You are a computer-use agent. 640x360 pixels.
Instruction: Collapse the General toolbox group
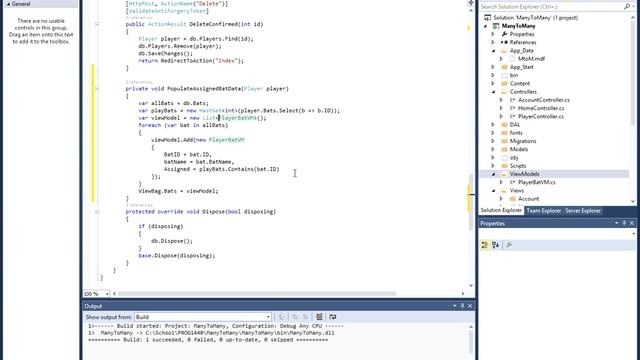tap(8, 4)
